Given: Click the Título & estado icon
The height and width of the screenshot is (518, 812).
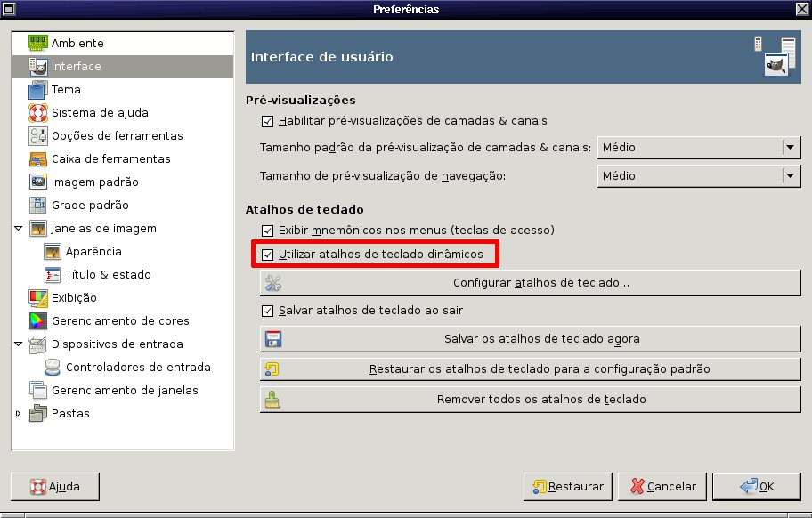Looking at the screenshot, I should tap(53, 275).
